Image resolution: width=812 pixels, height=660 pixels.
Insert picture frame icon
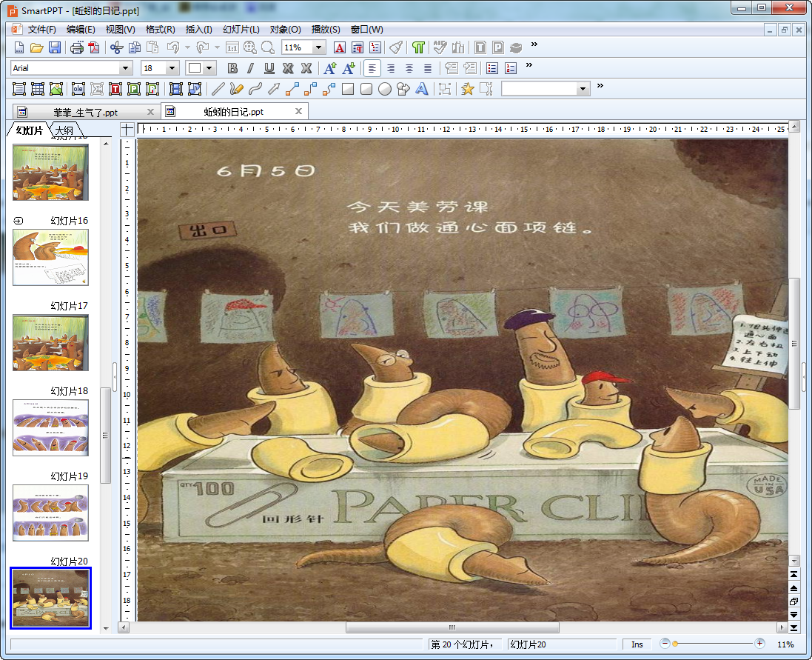56,89
